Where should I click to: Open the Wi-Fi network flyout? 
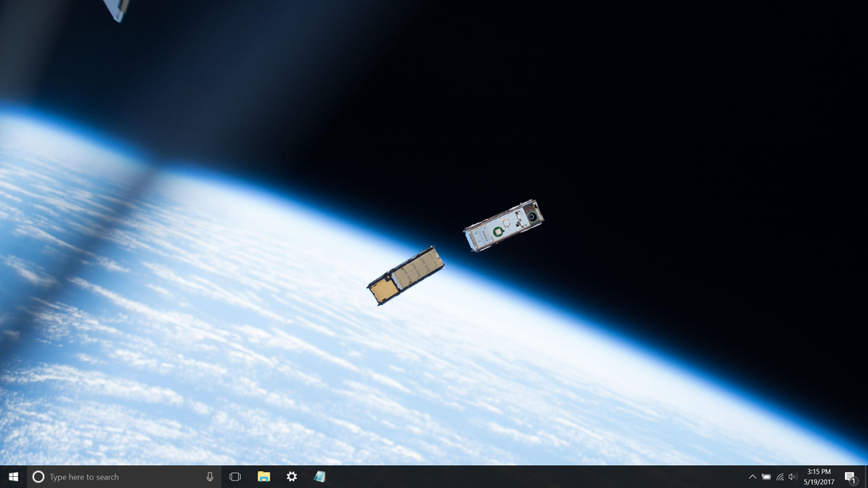click(x=780, y=477)
